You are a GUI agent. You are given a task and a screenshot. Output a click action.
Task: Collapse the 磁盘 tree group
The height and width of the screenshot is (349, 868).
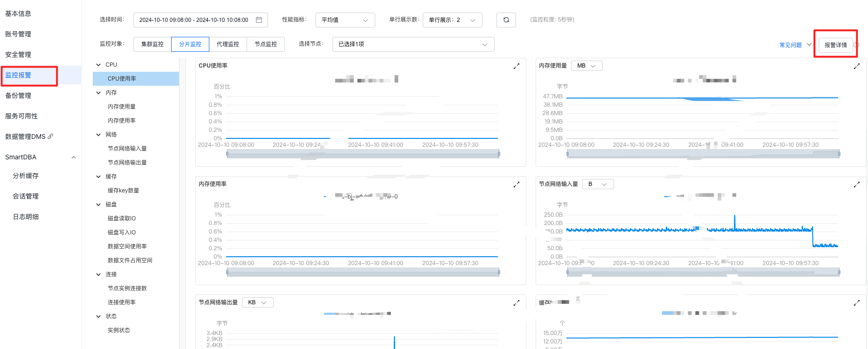click(x=98, y=205)
